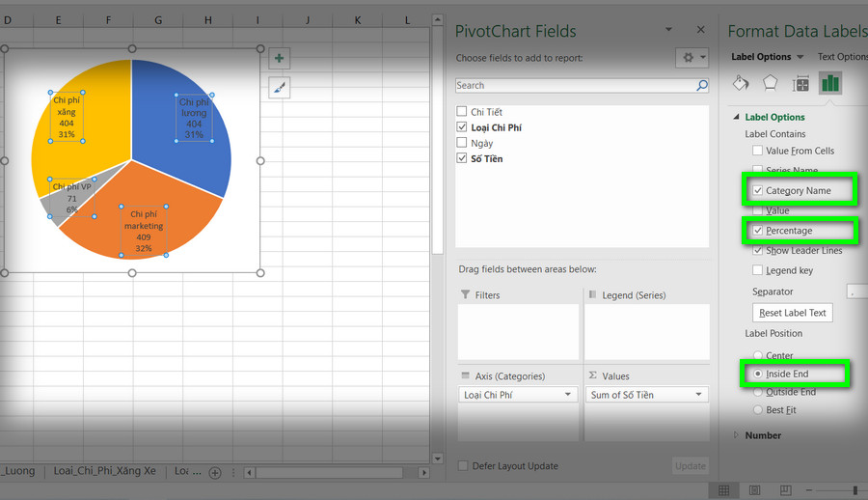Image resolution: width=868 pixels, height=500 pixels.
Task: Open the Size & Properties icon tab
Action: (x=800, y=84)
